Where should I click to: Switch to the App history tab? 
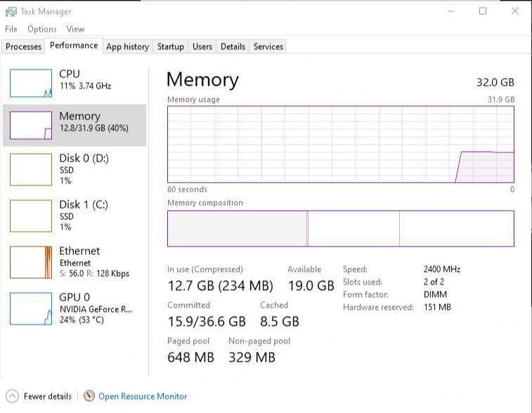pos(127,46)
